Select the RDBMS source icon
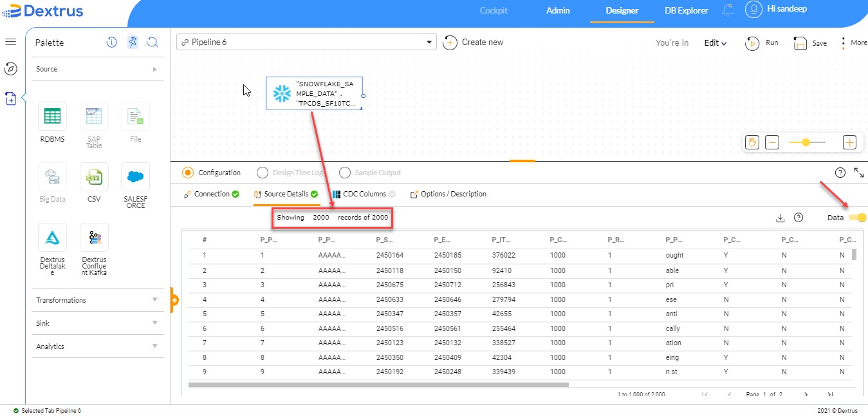The image size is (868, 416). pyautogui.click(x=52, y=117)
